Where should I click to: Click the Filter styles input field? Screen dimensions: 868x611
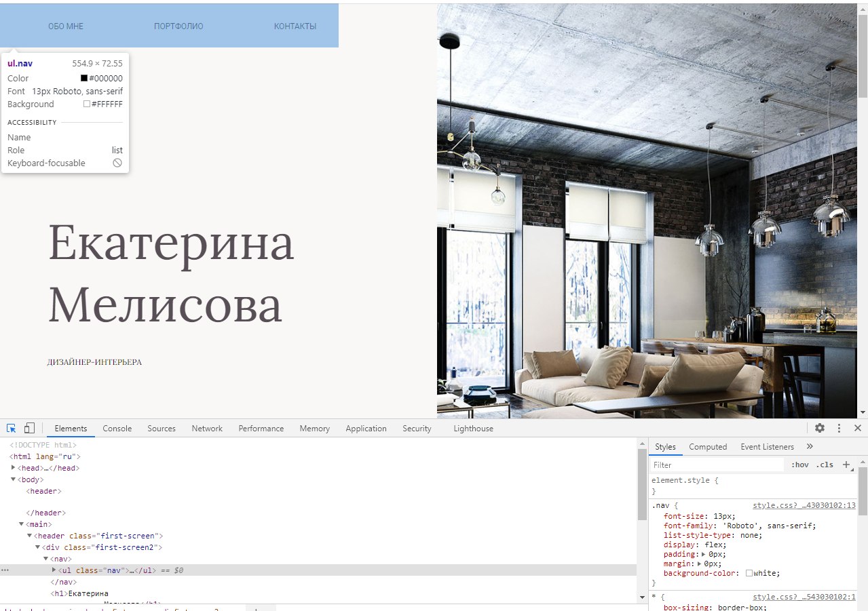point(717,465)
